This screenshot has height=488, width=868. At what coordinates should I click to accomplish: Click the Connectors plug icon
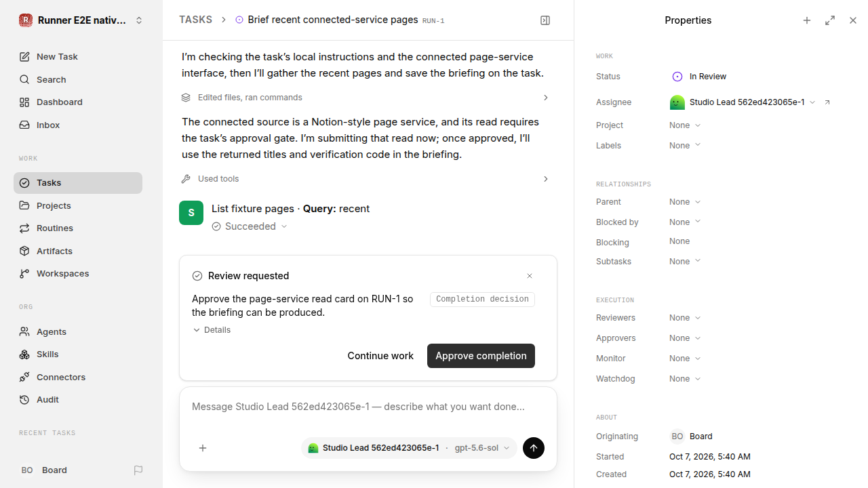pos(24,377)
